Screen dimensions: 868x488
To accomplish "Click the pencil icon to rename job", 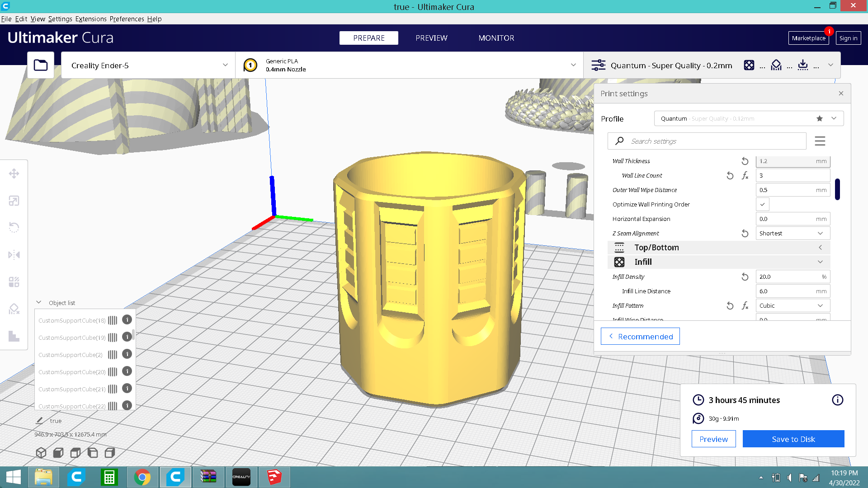I will pos(39,421).
